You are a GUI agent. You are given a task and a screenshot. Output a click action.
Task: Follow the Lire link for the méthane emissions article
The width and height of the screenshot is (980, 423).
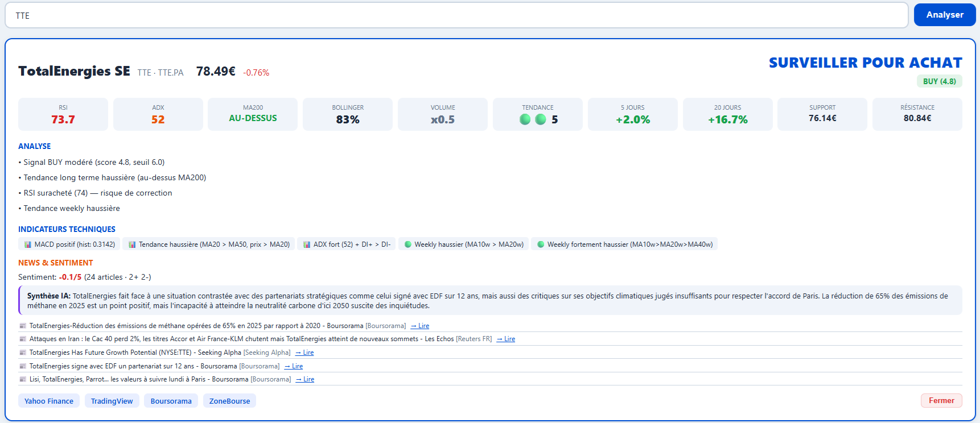420,326
